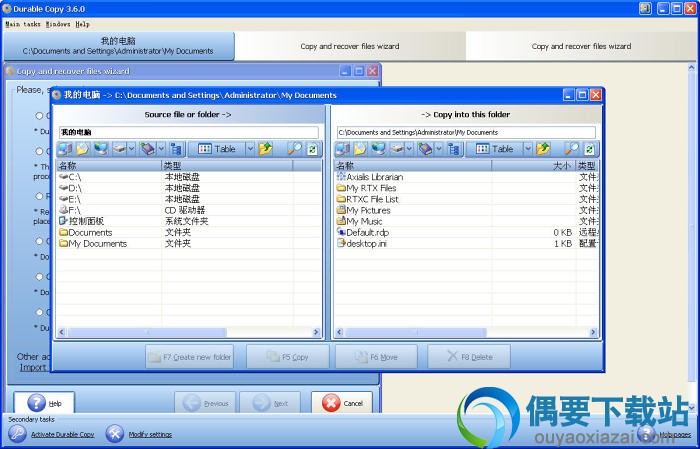Show the folder tree in source pane

point(176,149)
